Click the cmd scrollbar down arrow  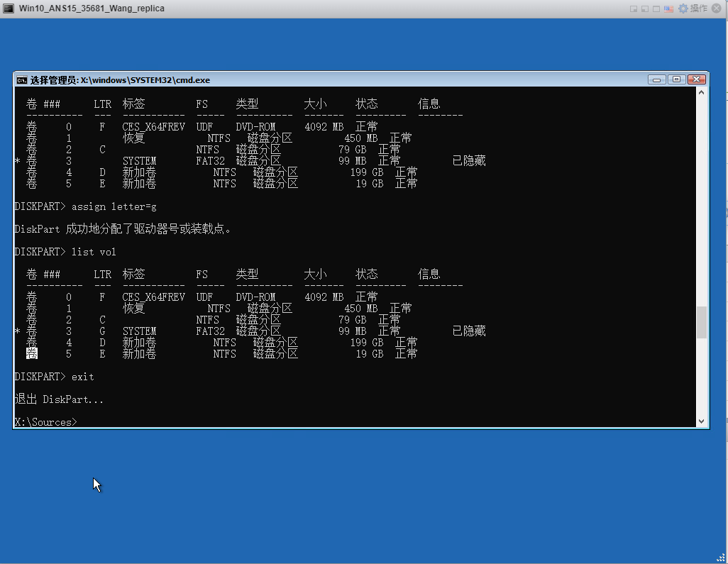pyautogui.click(x=702, y=421)
